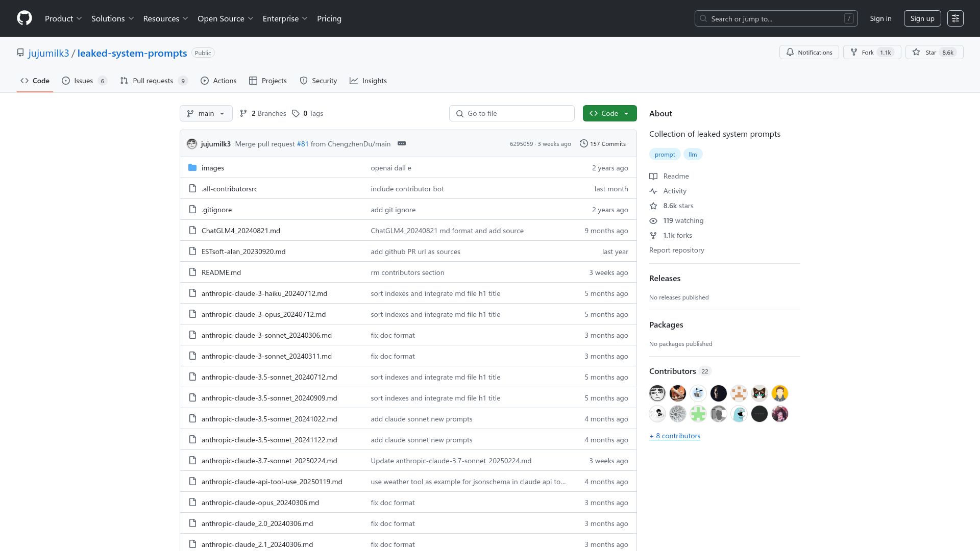Viewport: 980px width, 551px height.
Task: Open the Contributors heading link
Action: coord(672,371)
